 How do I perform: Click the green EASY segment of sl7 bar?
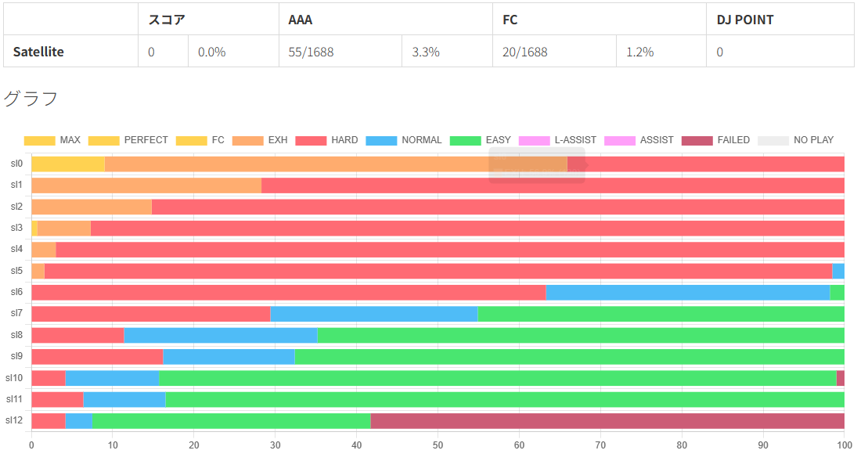pyautogui.click(x=661, y=314)
